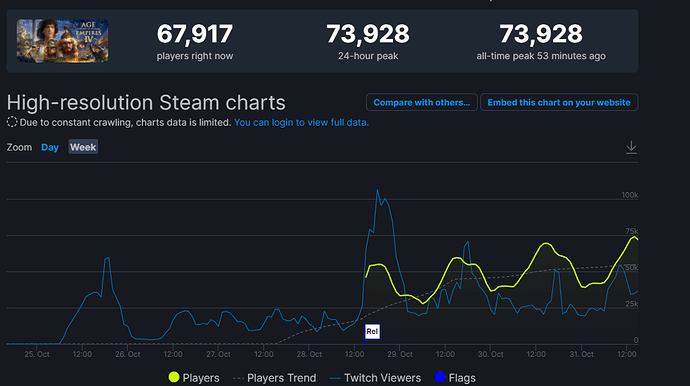Click the 27. Oct axis label
This screenshot has width=690, height=386.
(218, 354)
